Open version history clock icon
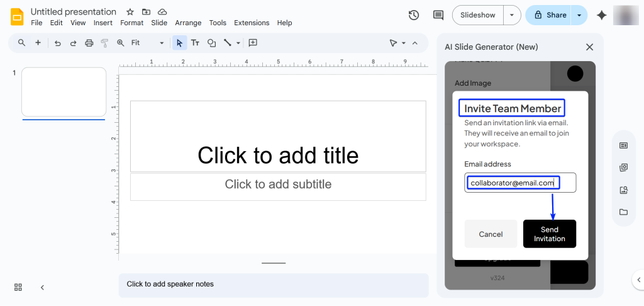The image size is (644, 306). click(x=413, y=15)
